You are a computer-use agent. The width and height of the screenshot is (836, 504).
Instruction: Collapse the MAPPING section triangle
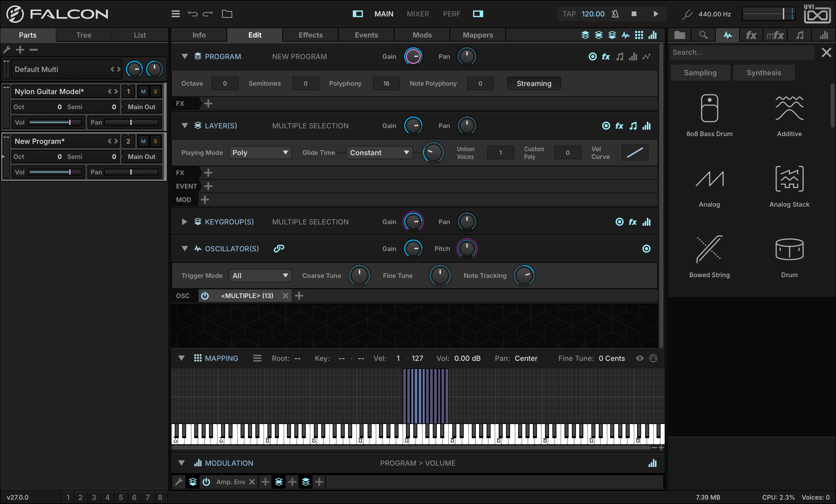(181, 358)
